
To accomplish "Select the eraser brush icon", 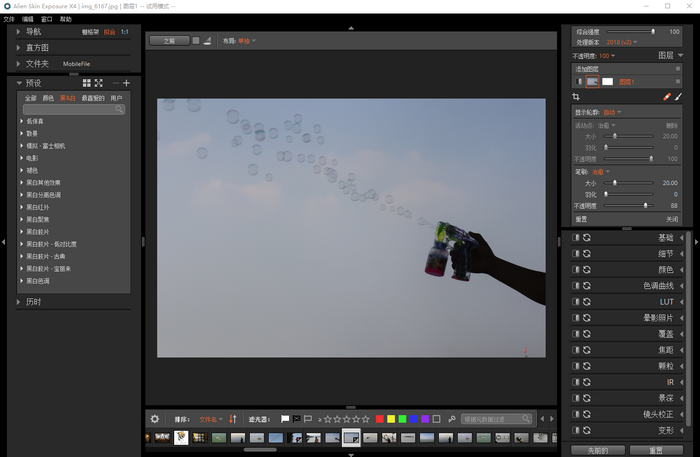I will [667, 97].
